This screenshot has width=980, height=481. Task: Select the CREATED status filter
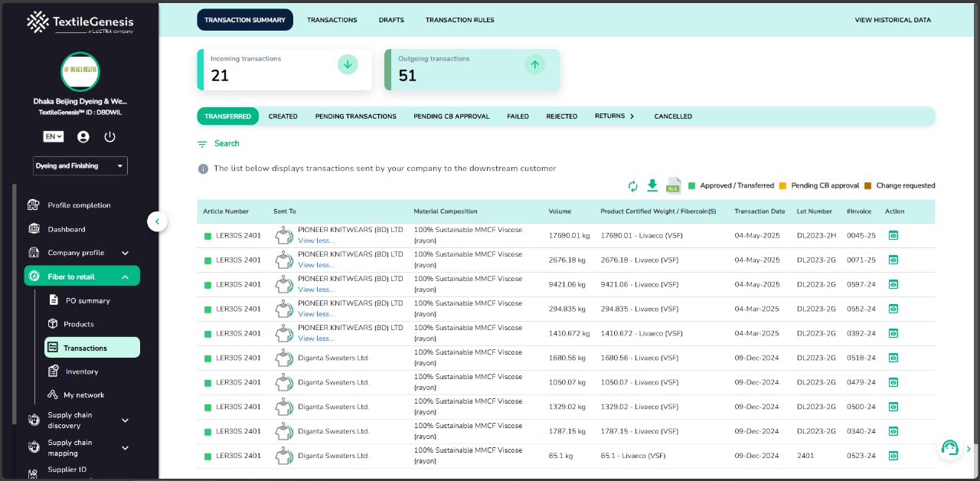click(x=283, y=116)
